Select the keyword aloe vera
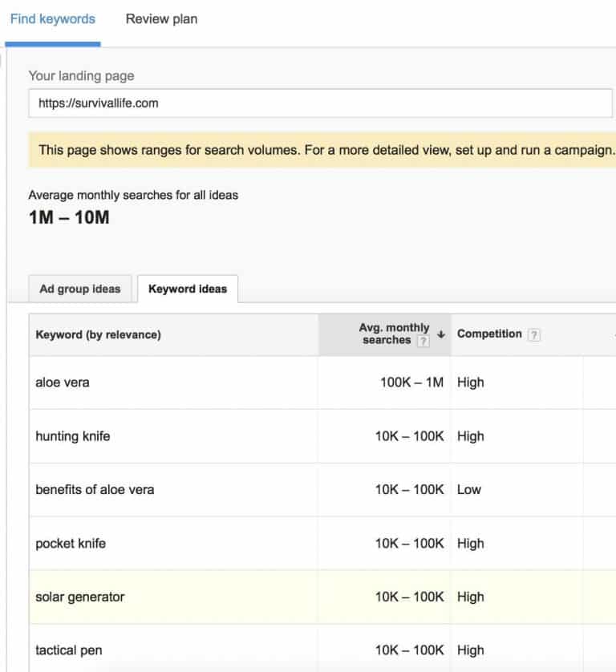 tap(63, 383)
